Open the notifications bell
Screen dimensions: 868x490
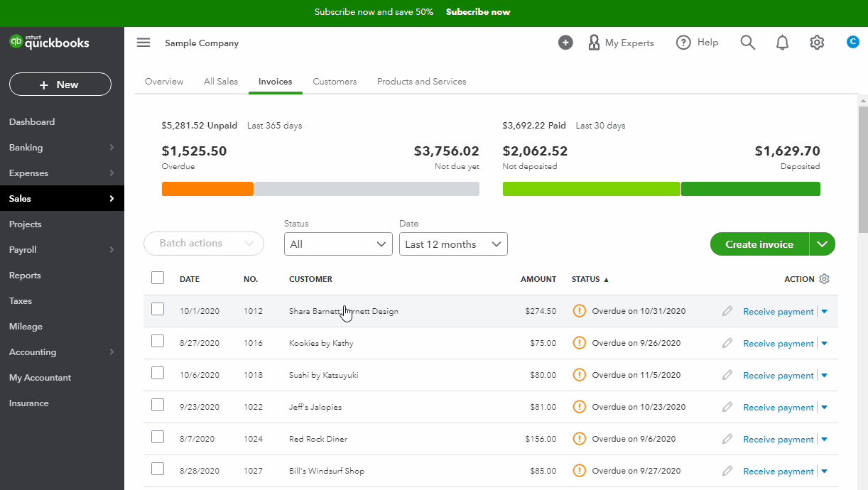pos(782,43)
